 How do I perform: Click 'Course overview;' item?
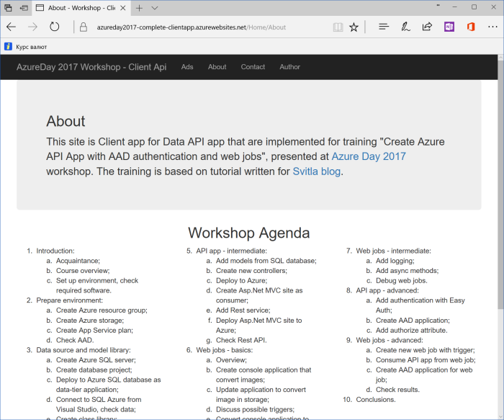point(83,271)
